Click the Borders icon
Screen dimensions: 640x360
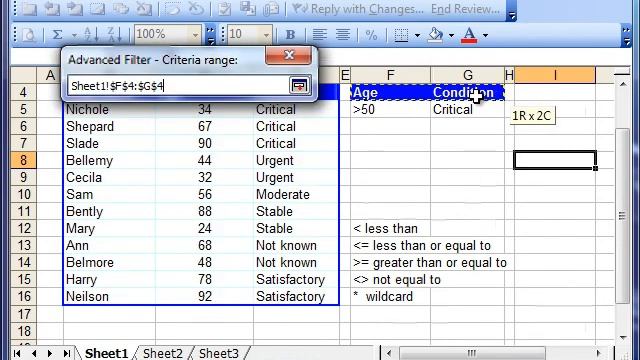pos(401,35)
